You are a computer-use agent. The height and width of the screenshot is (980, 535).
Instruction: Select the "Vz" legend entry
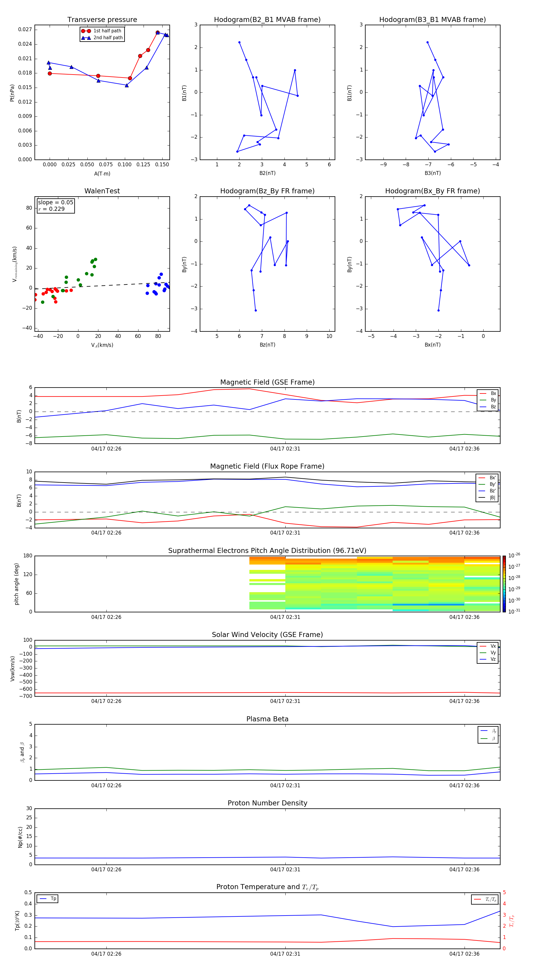point(488,659)
